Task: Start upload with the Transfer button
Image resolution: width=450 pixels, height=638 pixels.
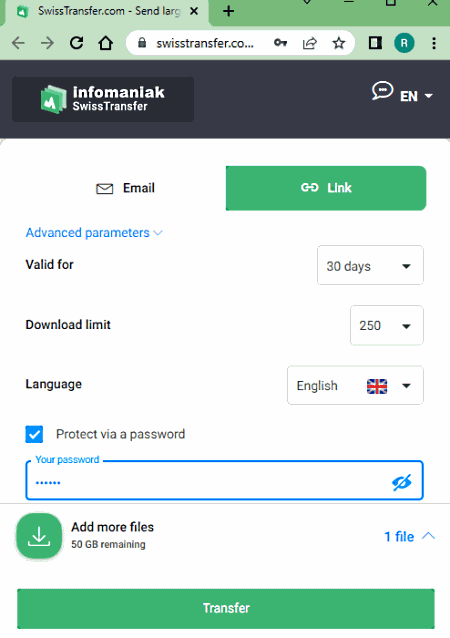Action: (226, 608)
